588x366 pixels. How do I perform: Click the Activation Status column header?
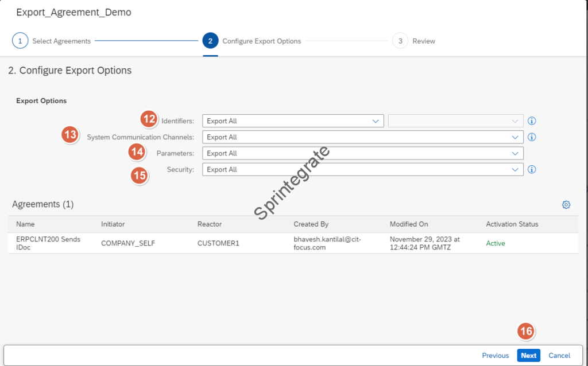point(512,224)
